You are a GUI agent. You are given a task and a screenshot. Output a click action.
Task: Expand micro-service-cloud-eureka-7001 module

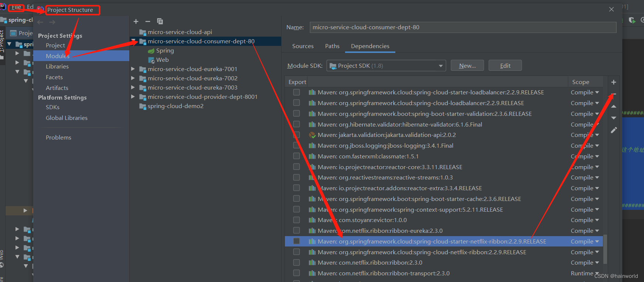pos(133,69)
